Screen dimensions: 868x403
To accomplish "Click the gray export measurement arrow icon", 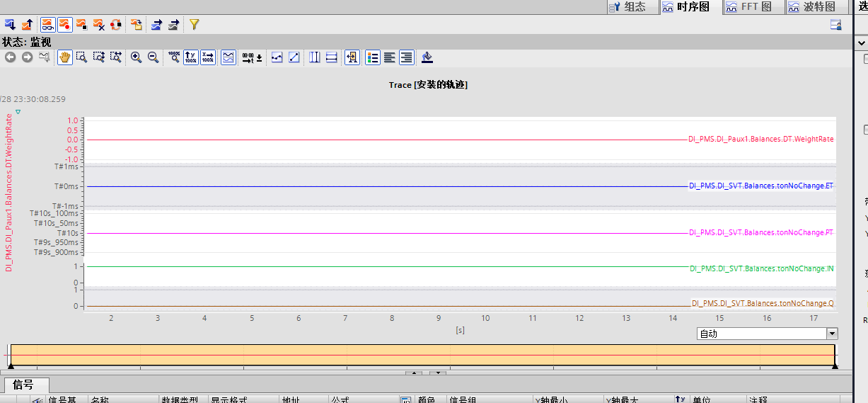I will 173,24.
